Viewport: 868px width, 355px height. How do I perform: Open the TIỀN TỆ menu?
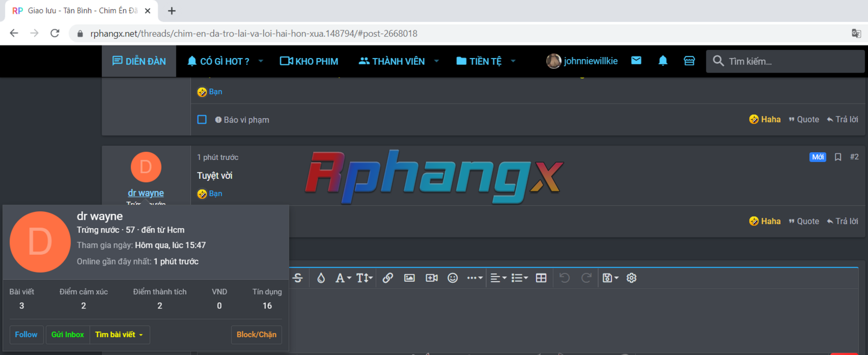tap(479, 61)
